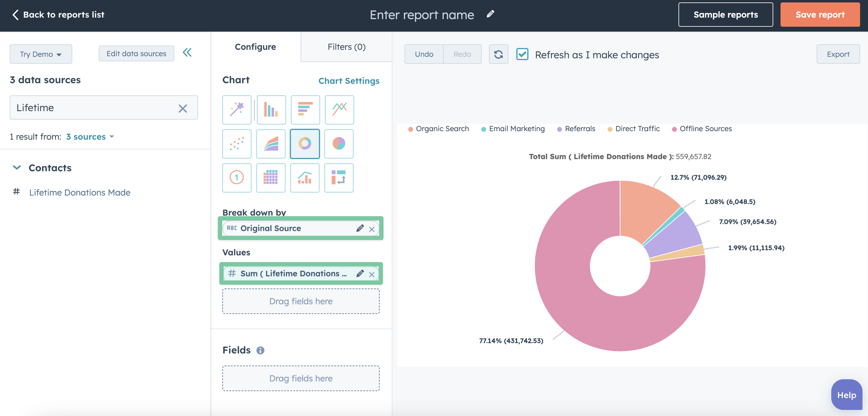Select the pie chart icon
This screenshot has height=416, width=868.
click(339, 143)
